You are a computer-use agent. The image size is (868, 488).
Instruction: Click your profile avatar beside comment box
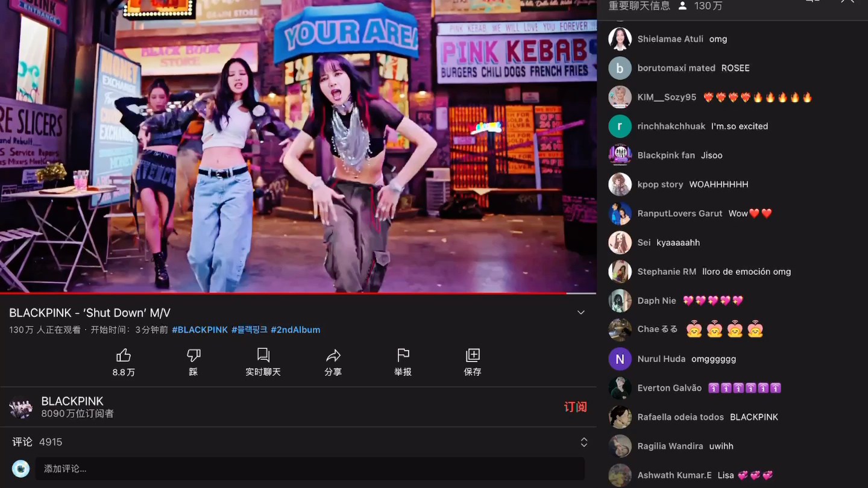coord(21,469)
